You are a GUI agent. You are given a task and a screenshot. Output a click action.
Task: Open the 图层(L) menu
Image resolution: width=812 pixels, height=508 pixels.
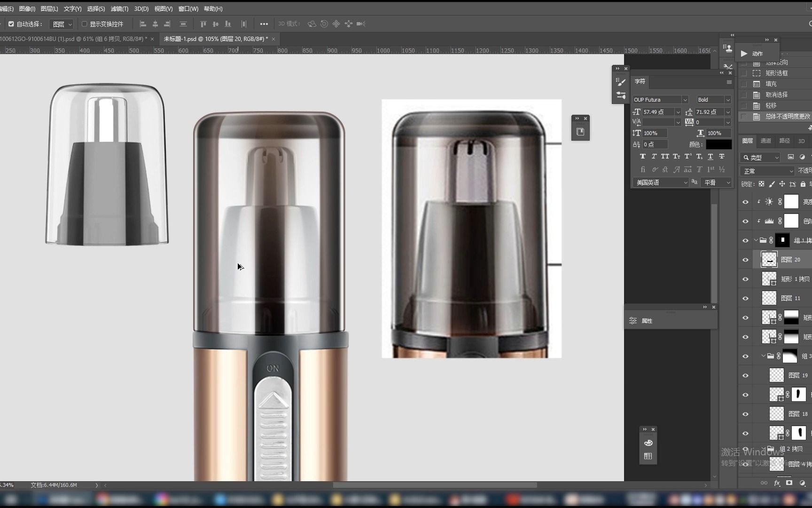49,9
